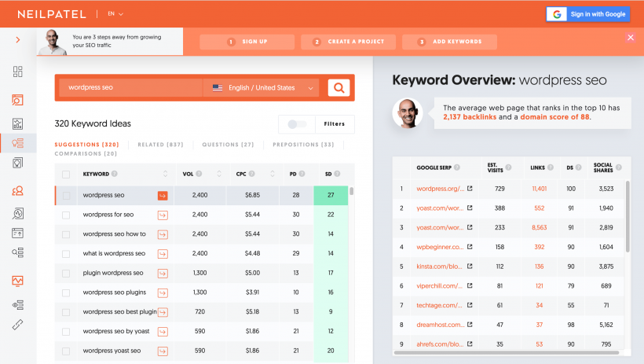
Task: Open the backlinks link icon in sidebar
Action: point(17,325)
